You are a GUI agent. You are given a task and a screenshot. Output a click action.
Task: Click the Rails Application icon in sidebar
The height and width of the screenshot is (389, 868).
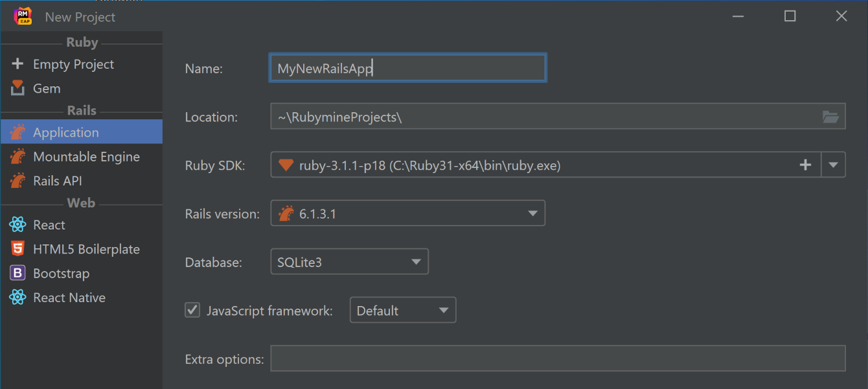(x=17, y=133)
